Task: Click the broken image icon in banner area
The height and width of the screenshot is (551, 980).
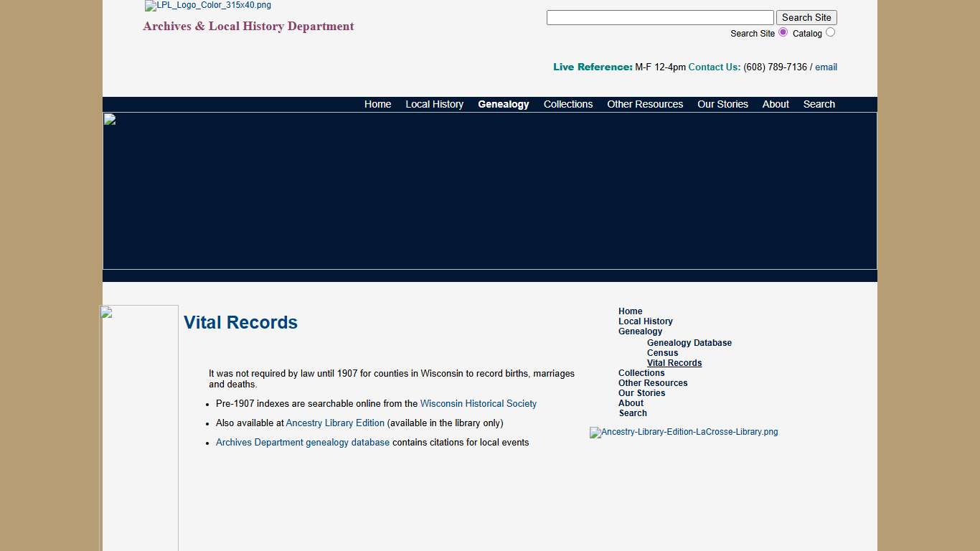Action: pyautogui.click(x=110, y=119)
